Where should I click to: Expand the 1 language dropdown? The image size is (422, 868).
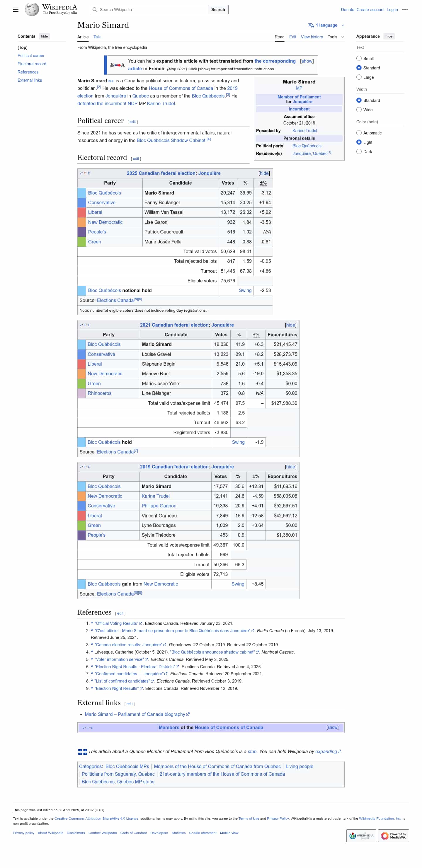(326, 25)
